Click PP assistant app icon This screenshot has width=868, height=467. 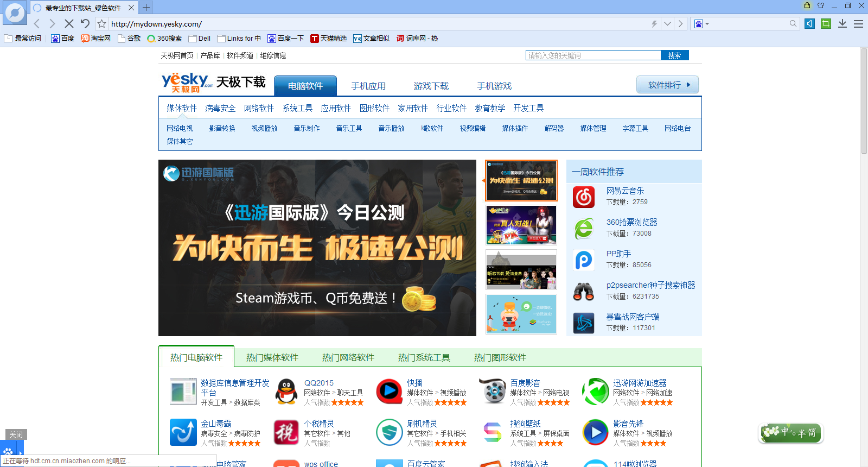tap(584, 260)
